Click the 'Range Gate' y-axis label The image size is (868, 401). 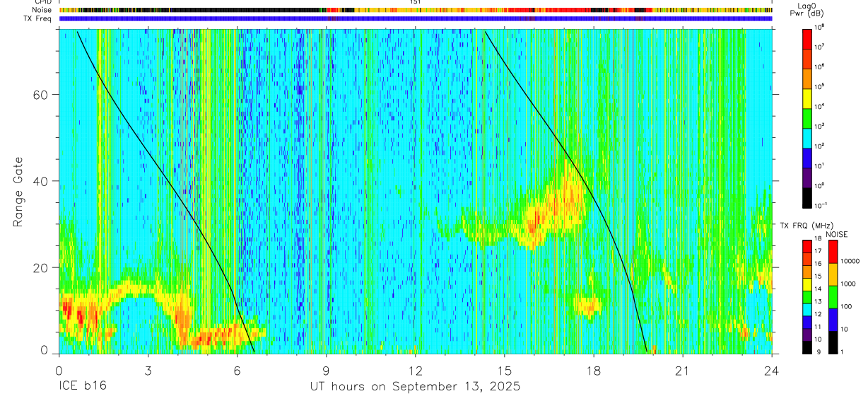coord(17,192)
